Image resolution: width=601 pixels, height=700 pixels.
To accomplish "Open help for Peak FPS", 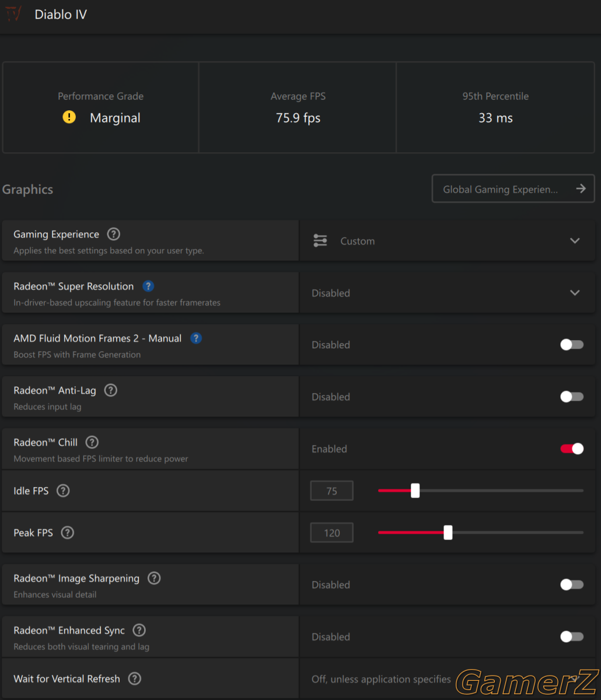I will [x=68, y=533].
